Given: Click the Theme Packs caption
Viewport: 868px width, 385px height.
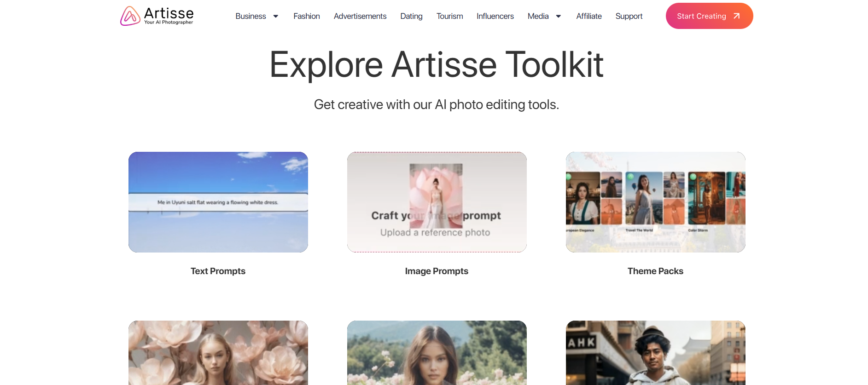Looking at the screenshot, I should pyautogui.click(x=655, y=271).
